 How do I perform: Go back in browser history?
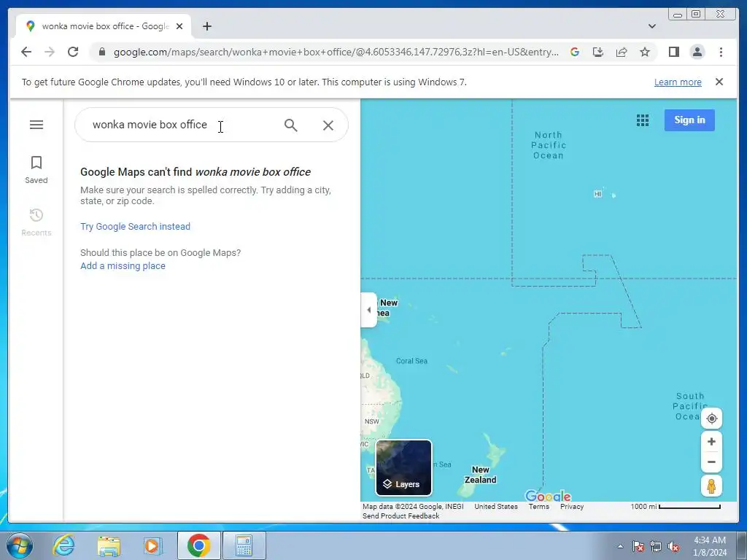pos(26,52)
